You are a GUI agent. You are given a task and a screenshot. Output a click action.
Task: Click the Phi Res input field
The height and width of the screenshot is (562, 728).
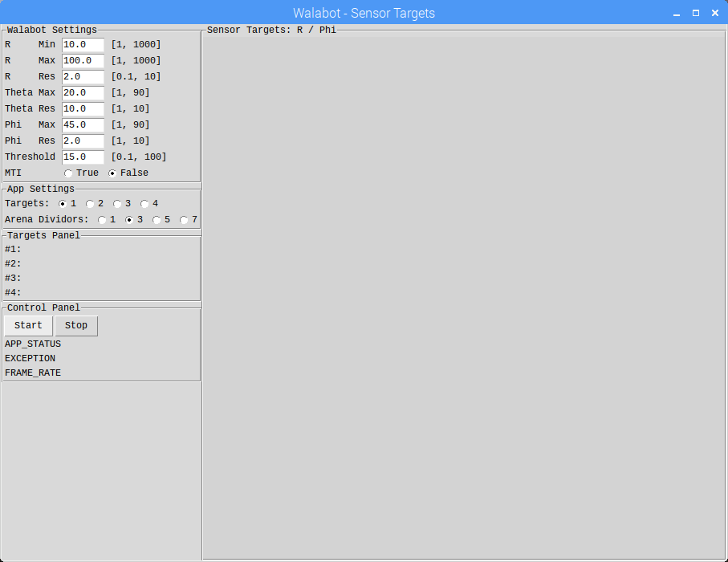click(x=83, y=140)
